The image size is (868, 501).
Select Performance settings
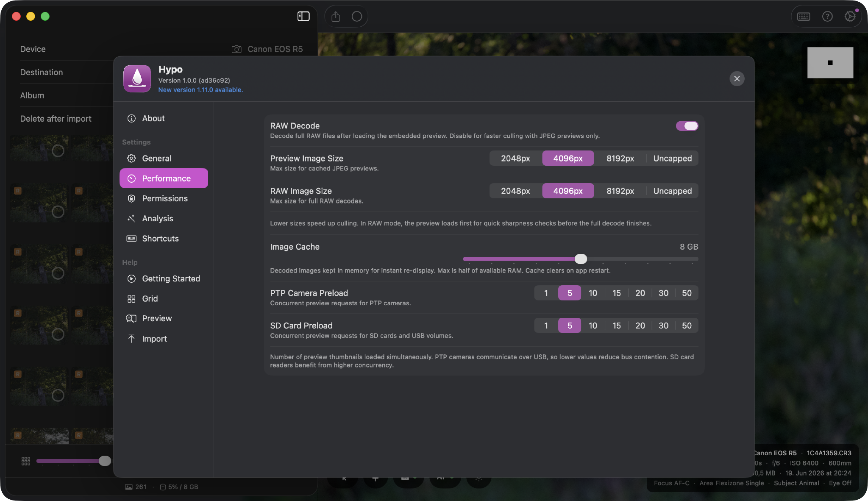click(x=164, y=178)
